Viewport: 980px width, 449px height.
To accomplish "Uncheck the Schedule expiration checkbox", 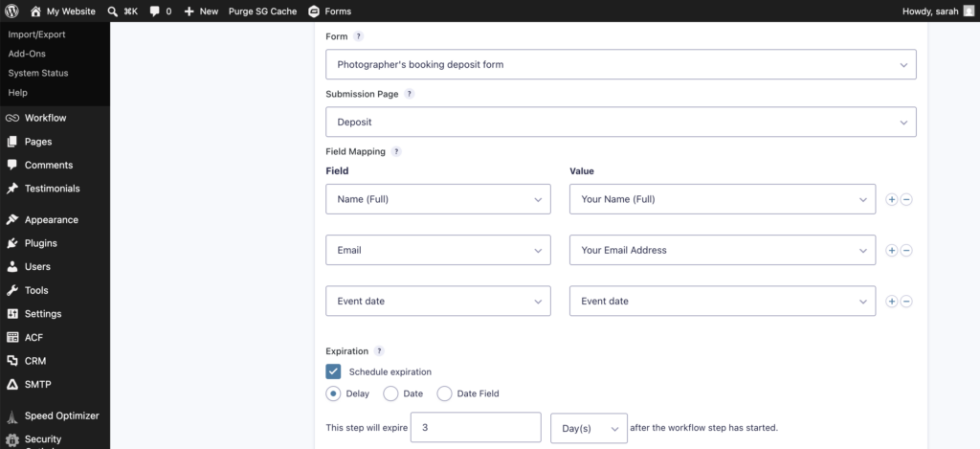I will pos(333,371).
